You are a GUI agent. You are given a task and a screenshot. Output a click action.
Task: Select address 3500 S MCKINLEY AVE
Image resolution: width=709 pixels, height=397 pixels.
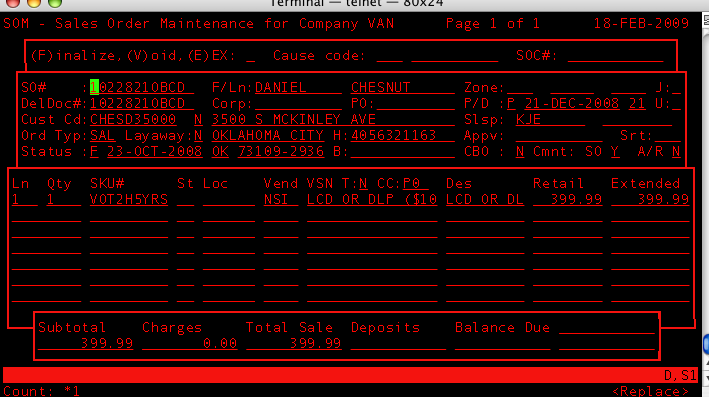coord(333,119)
